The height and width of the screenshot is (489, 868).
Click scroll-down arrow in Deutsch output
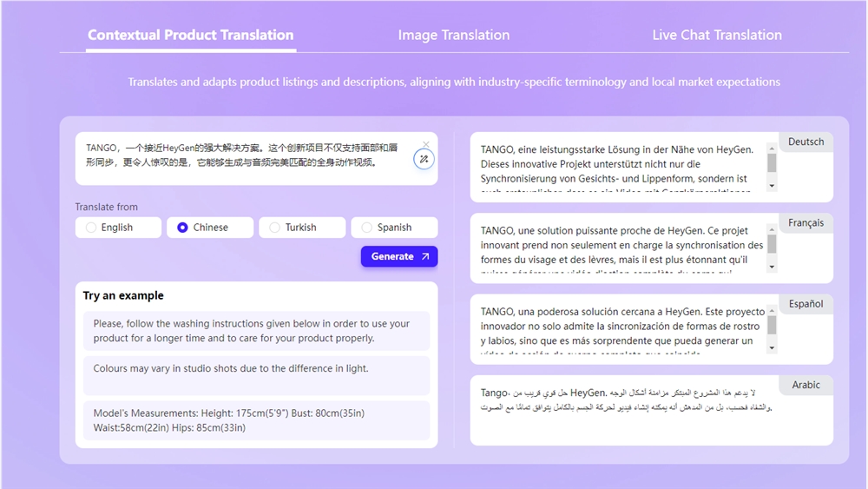pos(772,186)
